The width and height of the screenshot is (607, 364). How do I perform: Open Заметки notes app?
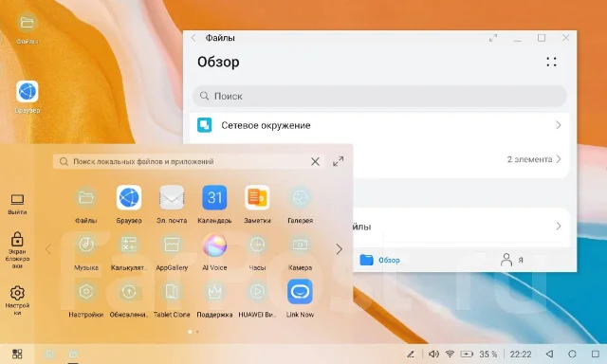coord(257,198)
